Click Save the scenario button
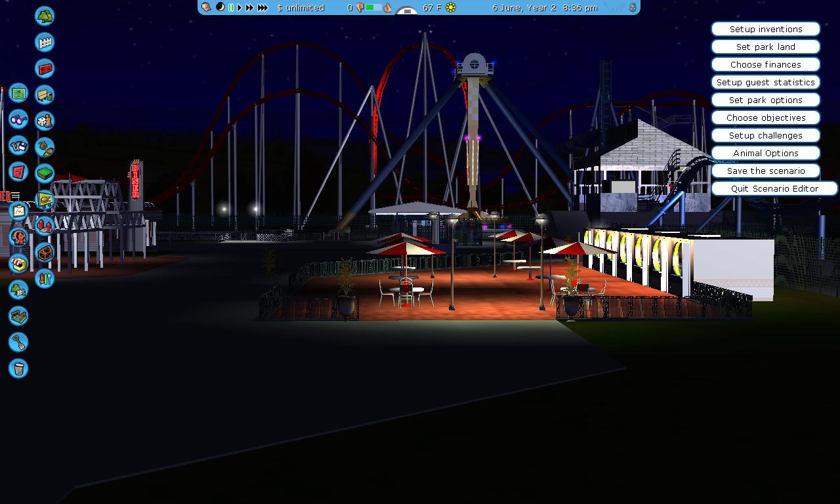This screenshot has width=840, height=504. pyautogui.click(x=765, y=171)
